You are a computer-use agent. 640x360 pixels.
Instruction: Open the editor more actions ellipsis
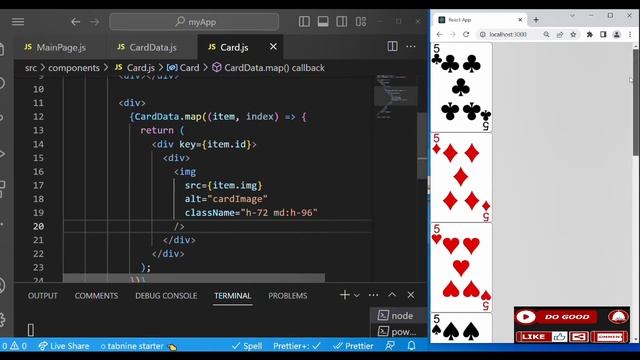(x=411, y=47)
